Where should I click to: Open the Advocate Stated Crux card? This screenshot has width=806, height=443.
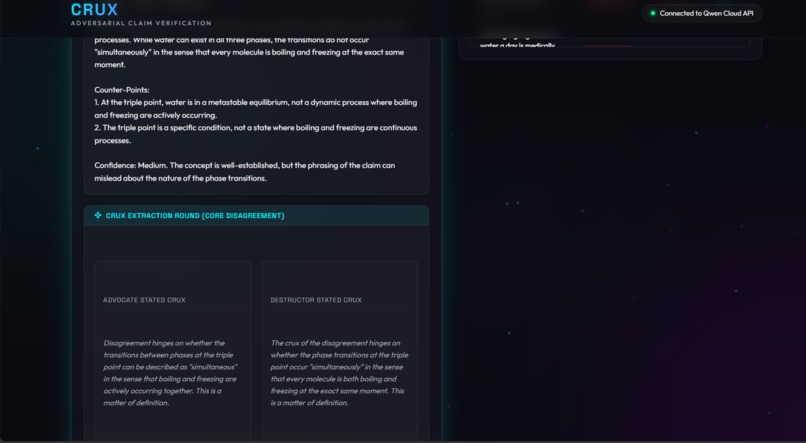point(173,350)
